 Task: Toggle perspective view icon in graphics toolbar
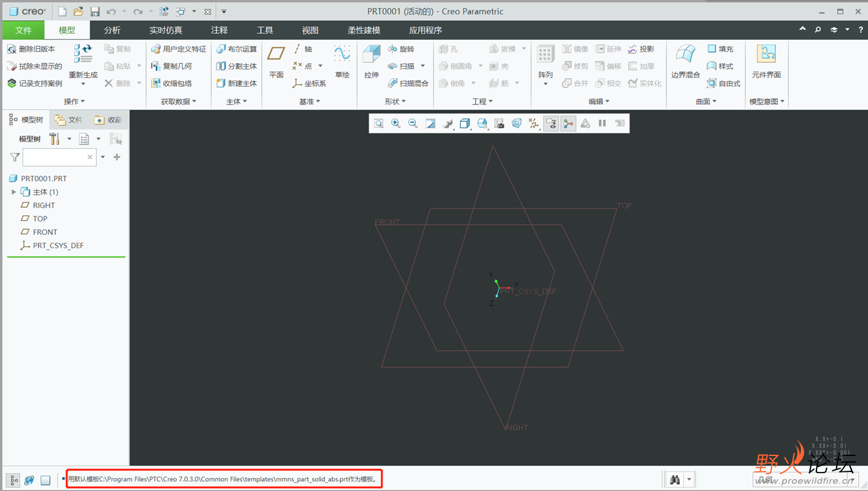pyautogui.click(x=517, y=124)
